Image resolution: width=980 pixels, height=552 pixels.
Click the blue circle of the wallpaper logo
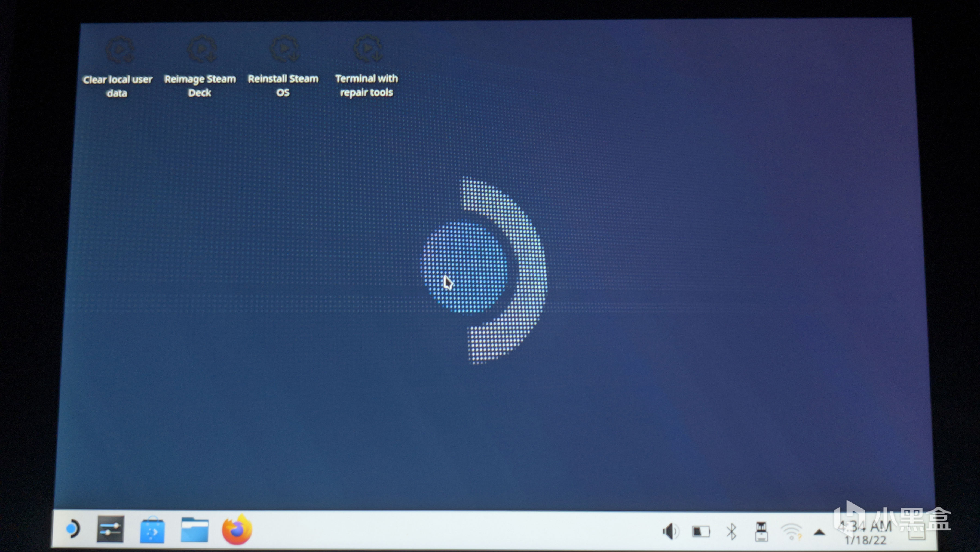[464, 267]
